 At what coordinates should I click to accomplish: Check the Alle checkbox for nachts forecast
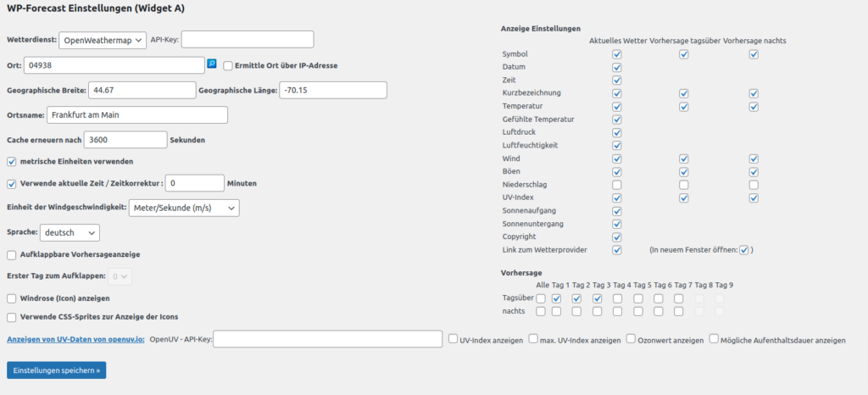tap(541, 311)
